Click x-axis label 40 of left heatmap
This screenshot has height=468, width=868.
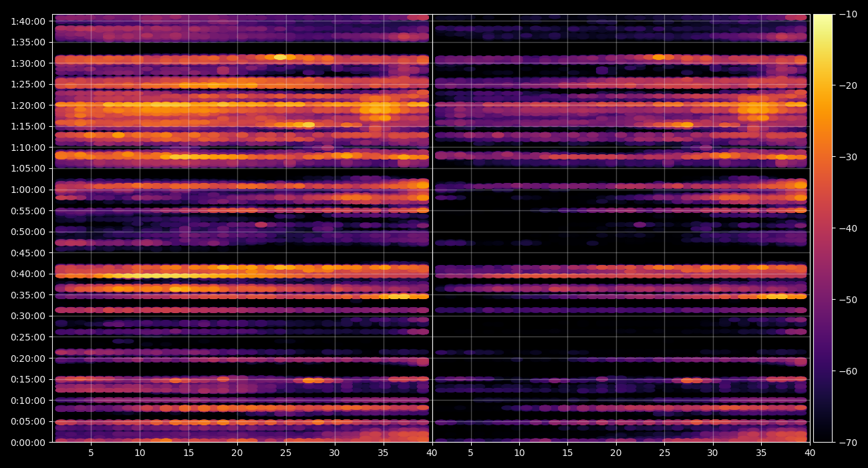(432, 453)
